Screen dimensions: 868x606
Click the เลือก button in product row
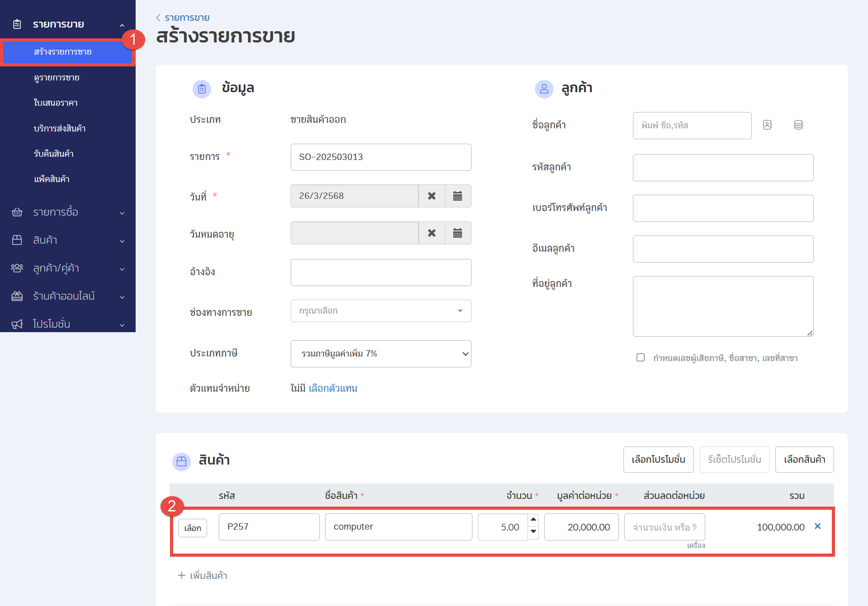(x=193, y=528)
